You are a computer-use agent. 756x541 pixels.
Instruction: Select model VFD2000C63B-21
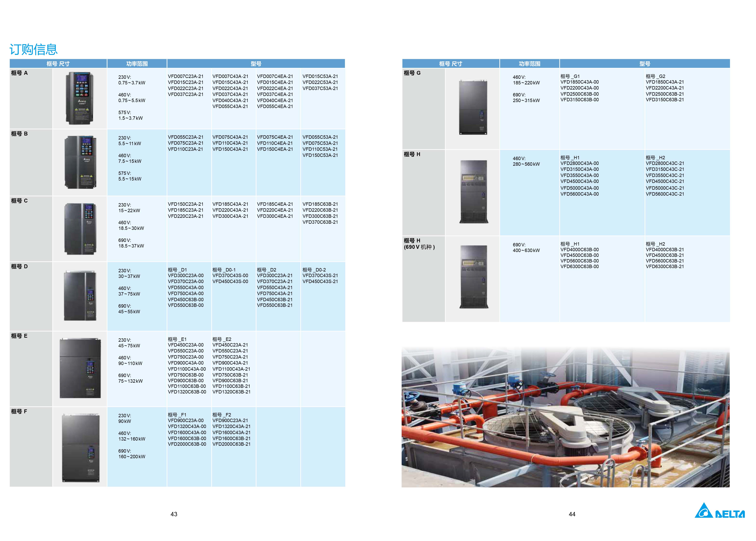(x=232, y=444)
